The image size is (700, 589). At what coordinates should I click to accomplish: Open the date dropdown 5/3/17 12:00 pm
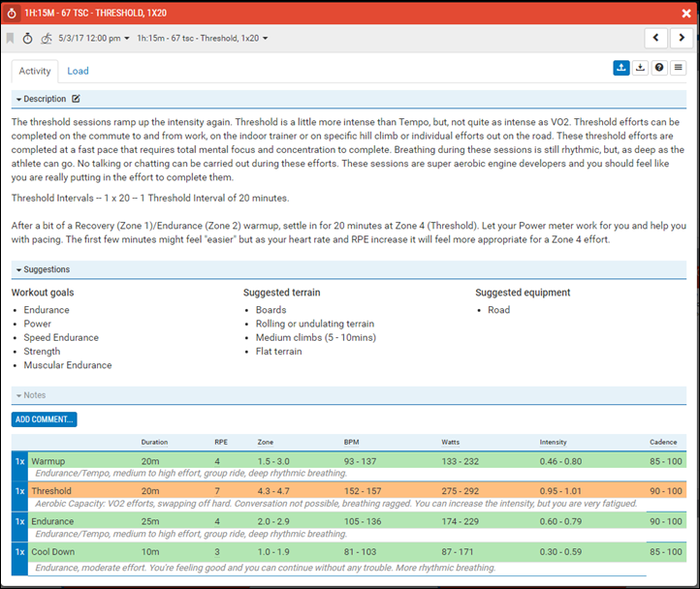point(94,39)
